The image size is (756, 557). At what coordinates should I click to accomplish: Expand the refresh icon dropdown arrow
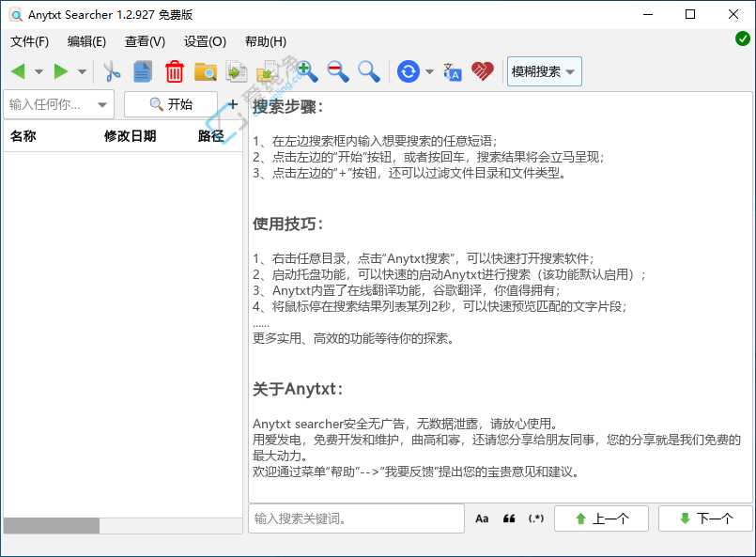click(x=429, y=72)
